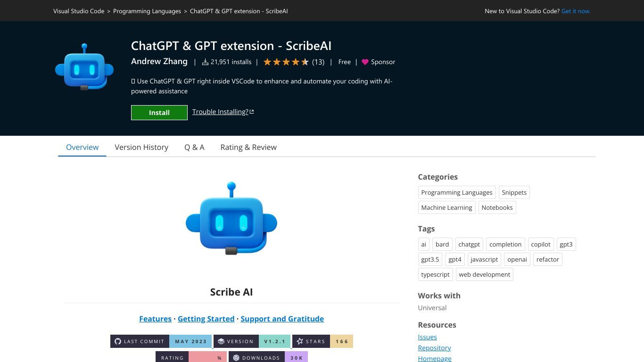Image resolution: width=644 pixels, height=362 pixels.
Task: Click the 'Get it now.' link
Action: click(576, 11)
